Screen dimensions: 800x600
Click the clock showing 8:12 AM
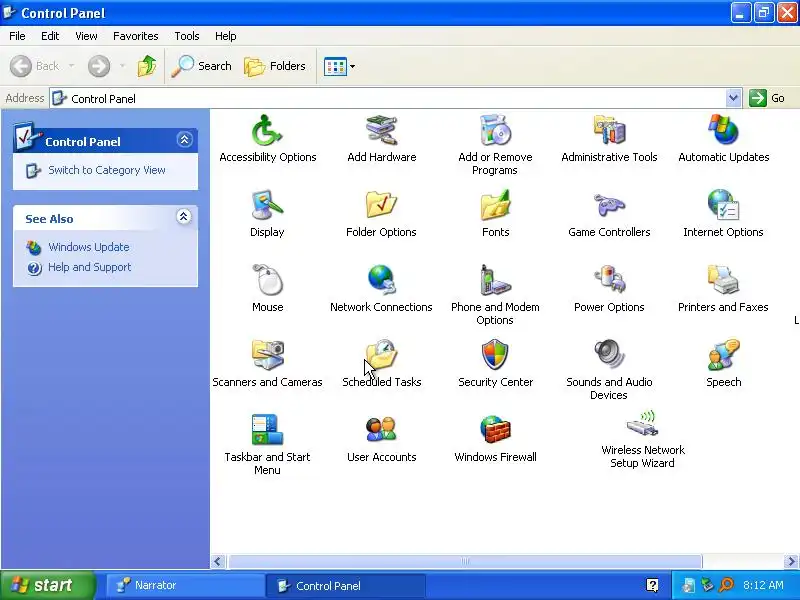(763, 585)
